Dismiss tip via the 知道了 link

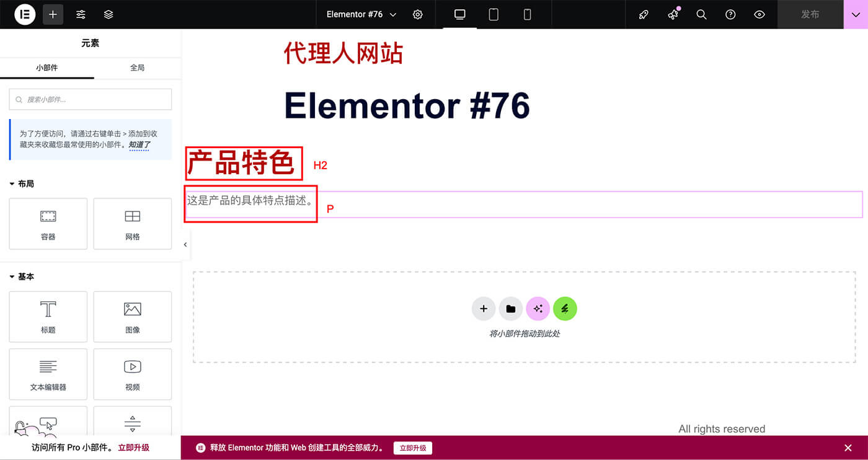tap(139, 145)
